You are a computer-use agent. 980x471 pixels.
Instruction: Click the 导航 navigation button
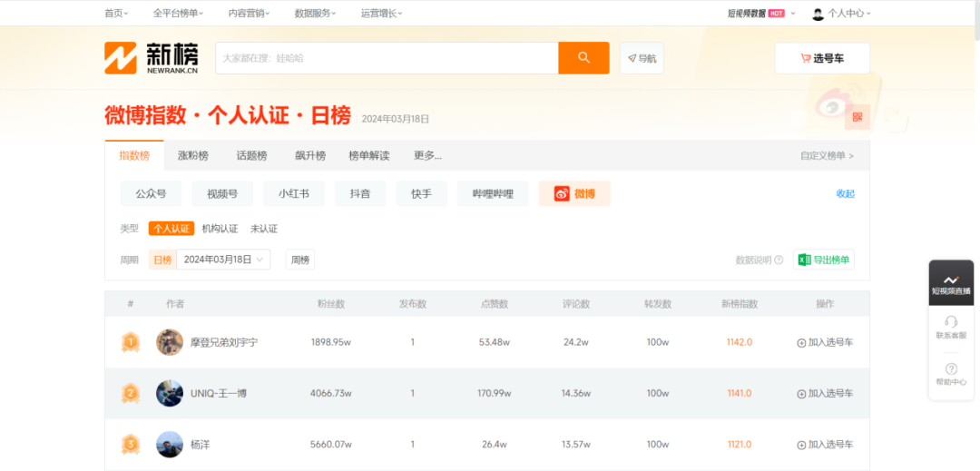[642, 58]
